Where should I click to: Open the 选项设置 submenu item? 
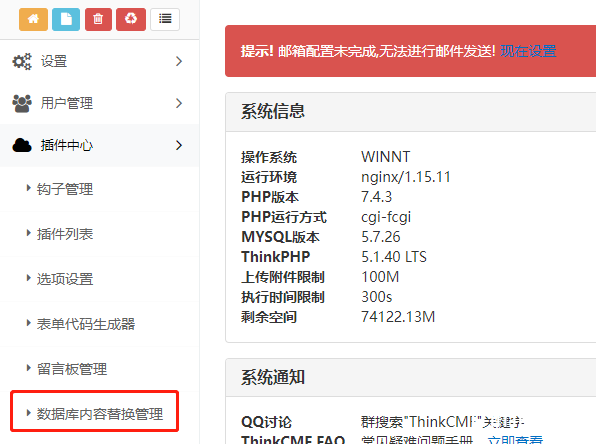click(x=100, y=279)
